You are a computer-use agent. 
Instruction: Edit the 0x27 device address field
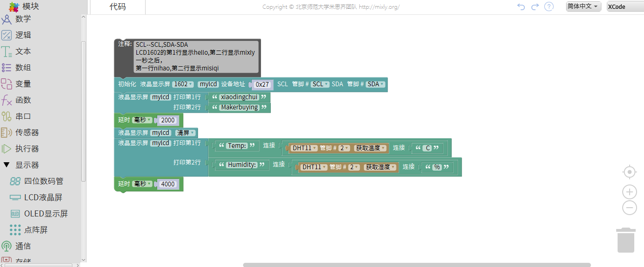[x=262, y=84]
